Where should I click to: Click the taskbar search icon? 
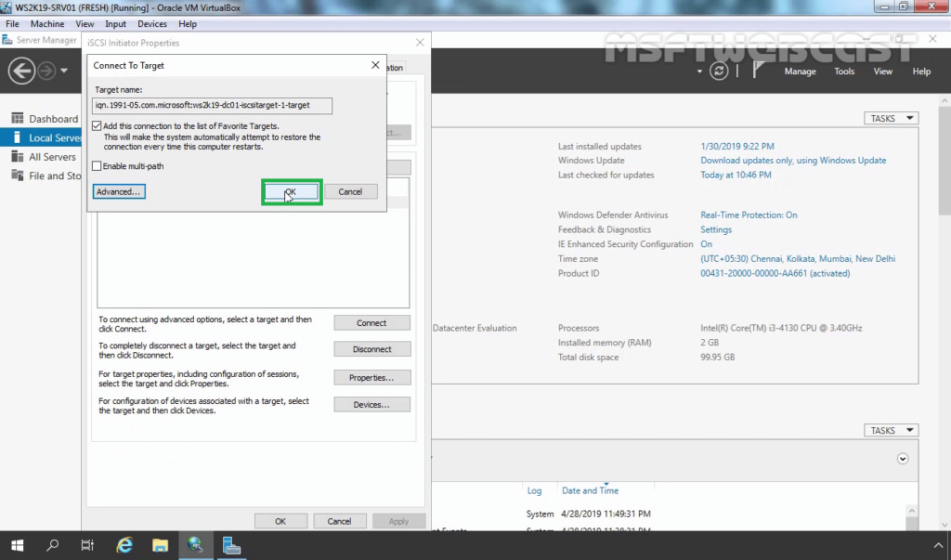pos(53,545)
